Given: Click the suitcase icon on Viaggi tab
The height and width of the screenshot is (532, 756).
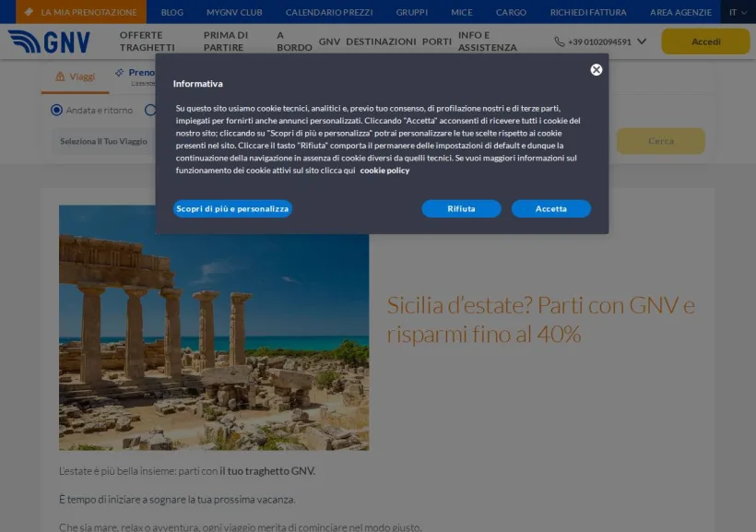Looking at the screenshot, I should (x=60, y=77).
